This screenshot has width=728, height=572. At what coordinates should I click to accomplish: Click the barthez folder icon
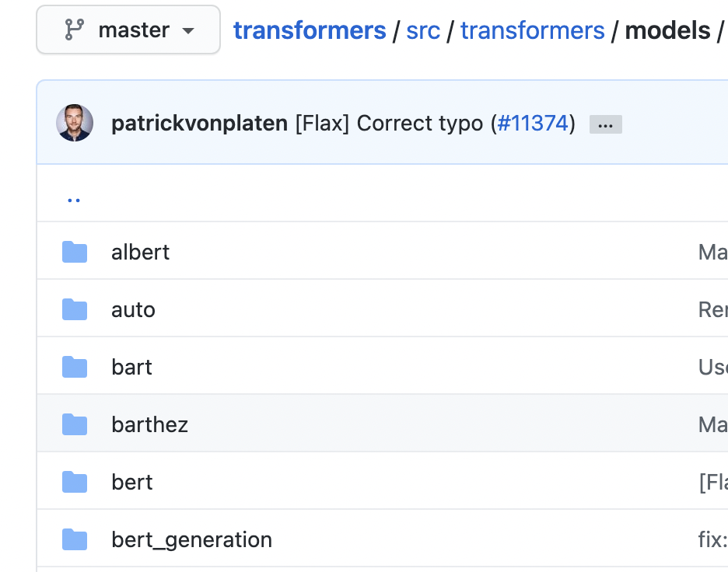click(75, 424)
